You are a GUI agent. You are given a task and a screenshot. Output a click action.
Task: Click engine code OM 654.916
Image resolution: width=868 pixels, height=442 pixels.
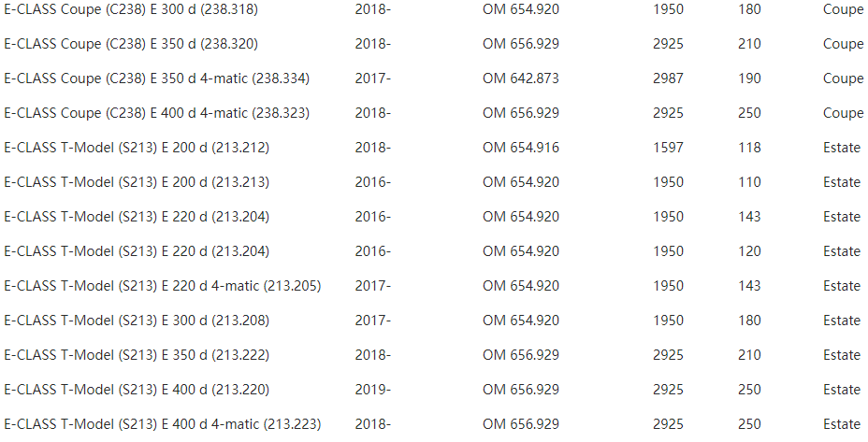521,148
